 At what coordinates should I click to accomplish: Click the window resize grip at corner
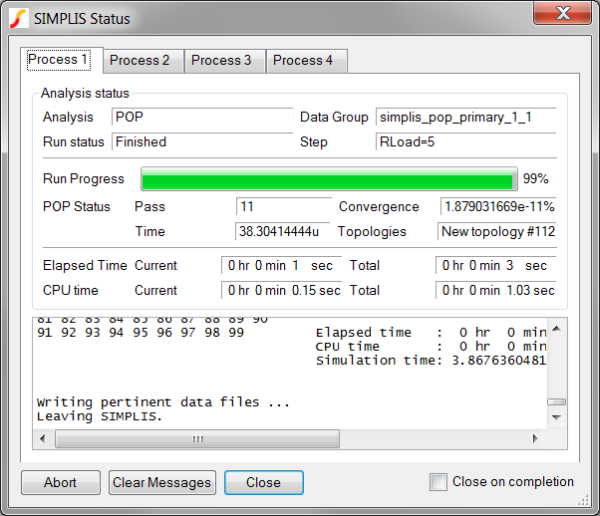click(x=584, y=500)
